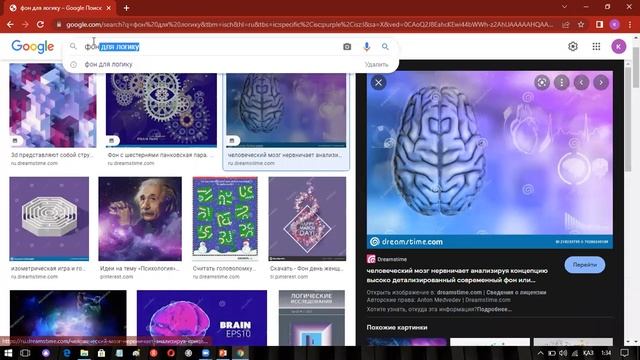Open the Google apps grid
The height and width of the screenshot is (360, 640).
click(596, 47)
